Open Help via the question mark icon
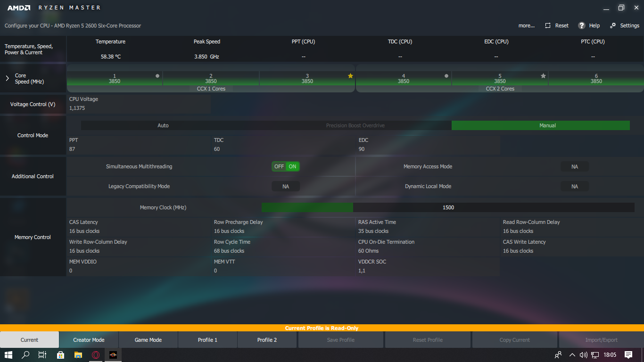 coord(582,25)
